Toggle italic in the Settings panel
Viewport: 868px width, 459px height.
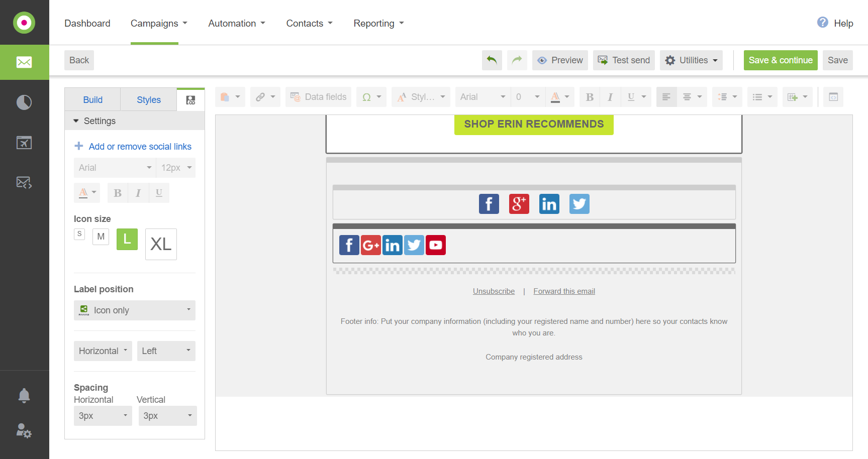pos(138,193)
